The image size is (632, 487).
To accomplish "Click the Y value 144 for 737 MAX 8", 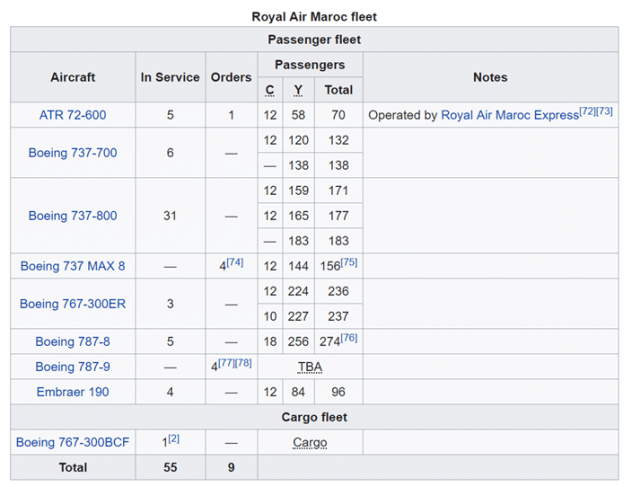I will 298,266.
